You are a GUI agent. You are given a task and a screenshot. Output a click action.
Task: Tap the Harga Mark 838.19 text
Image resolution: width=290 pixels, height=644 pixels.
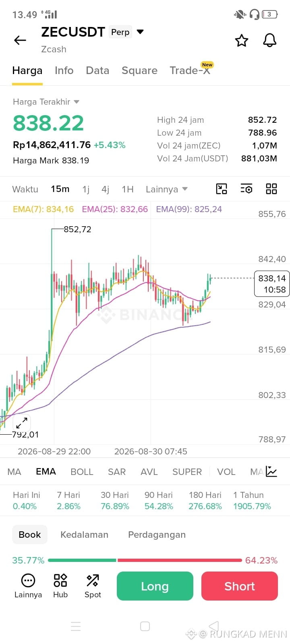point(51,161)
